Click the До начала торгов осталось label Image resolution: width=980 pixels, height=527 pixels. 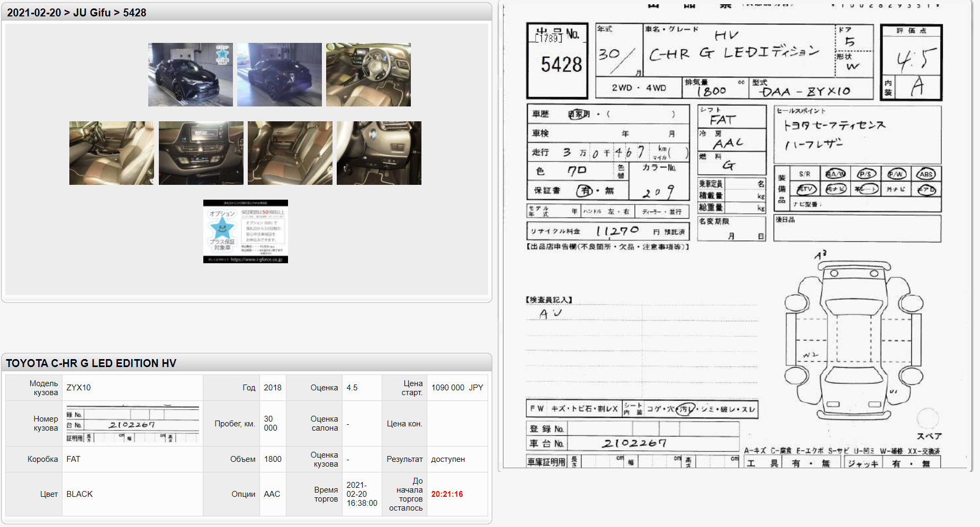point(406,494)
